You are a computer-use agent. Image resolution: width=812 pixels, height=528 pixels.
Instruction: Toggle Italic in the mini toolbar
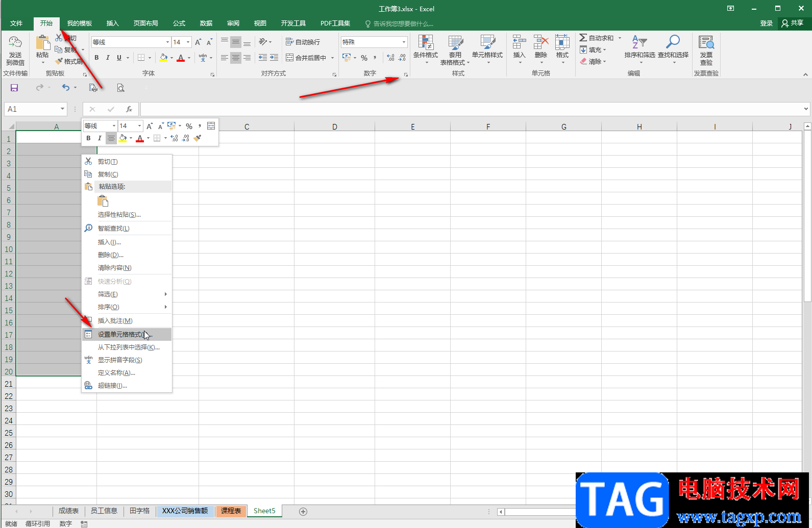click(x=100, y=138)
